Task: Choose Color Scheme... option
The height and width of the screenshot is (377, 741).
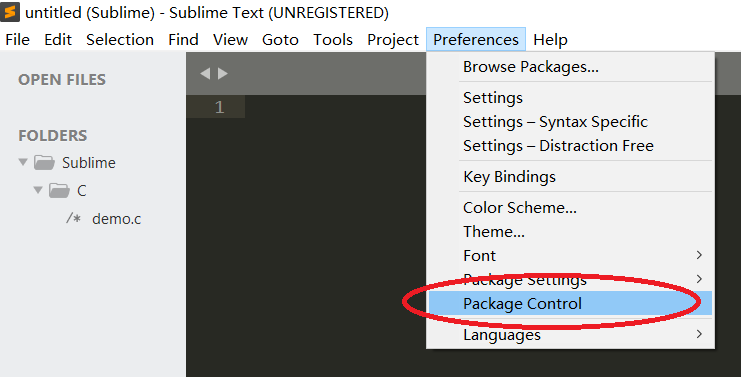Action: click(570, 208)
